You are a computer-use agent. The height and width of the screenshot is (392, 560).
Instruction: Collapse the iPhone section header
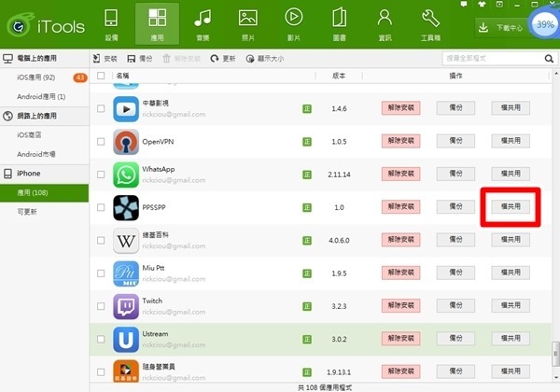pyautogui.click(x=44, y=174)
